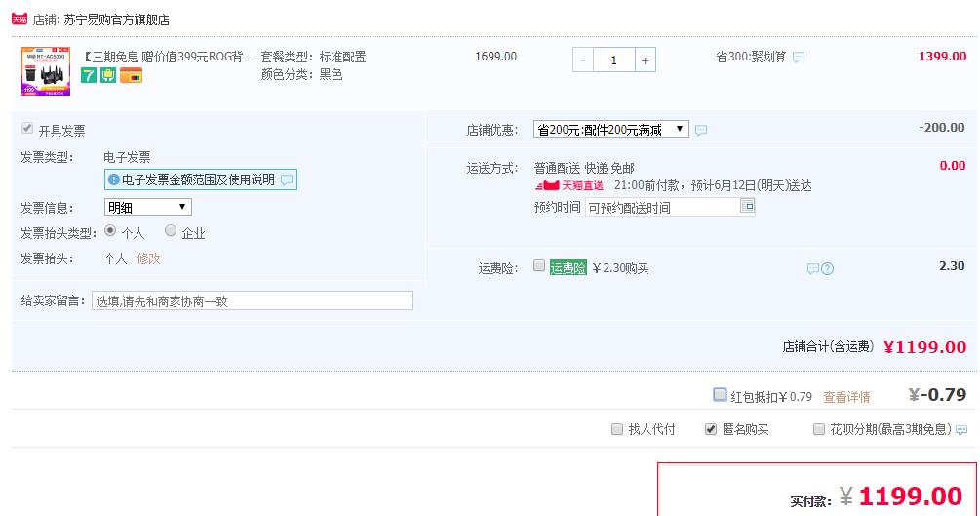Image resolution: width=980 pixels, height=516 pixels.
Task: Open calendar icon for delivery scheduling
Action: 748,205
